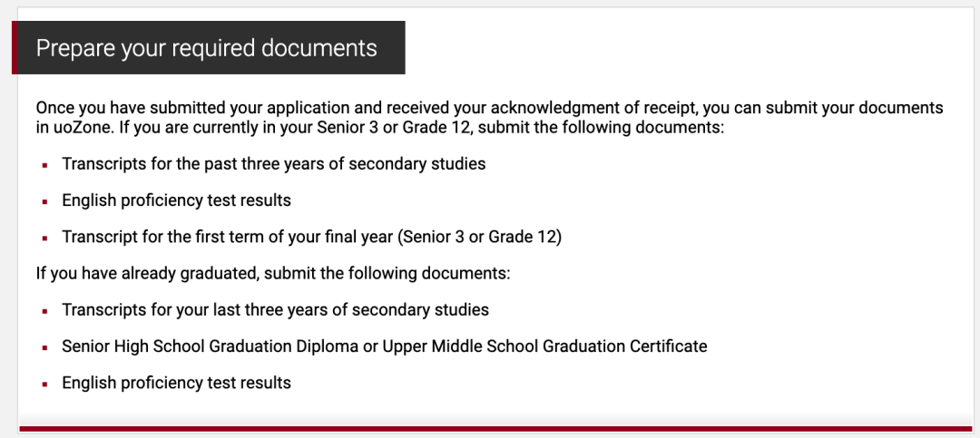Click the bullet beside "Transcript for the first term"
The height and width of the screenshot is (438, 980).
click(x=44, y=238)
